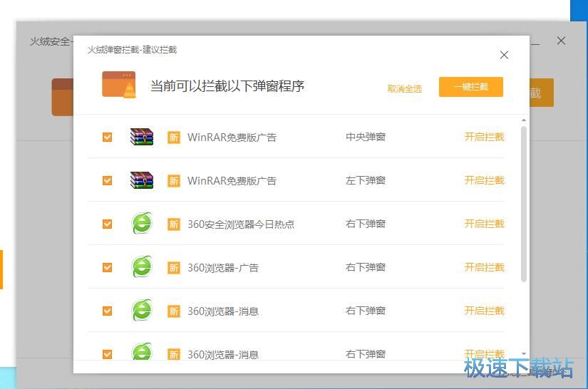588x389 pixels.
Task: Click 新 badge on 360安全浏览器今日热点 row
Action: click(x=174, y=224)
